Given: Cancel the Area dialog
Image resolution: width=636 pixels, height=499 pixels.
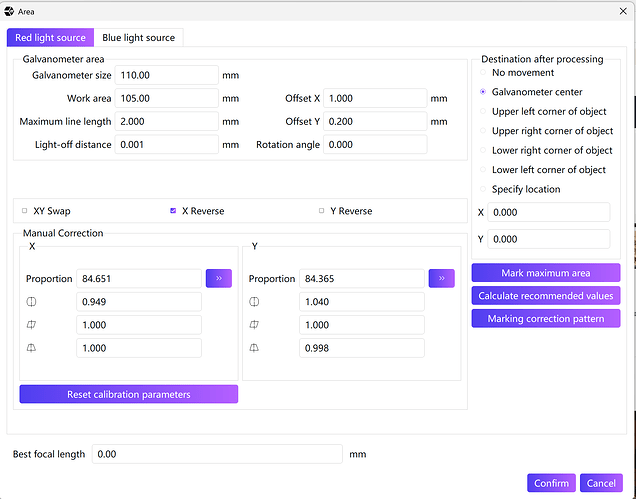Looking at the screenshot, I should (601, 483).
